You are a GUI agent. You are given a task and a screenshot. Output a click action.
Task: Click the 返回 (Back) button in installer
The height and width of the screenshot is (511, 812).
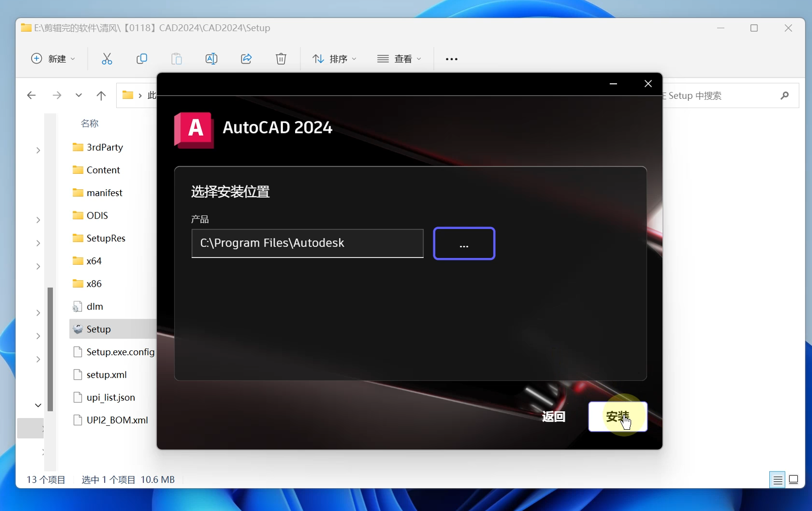point(554,417)
